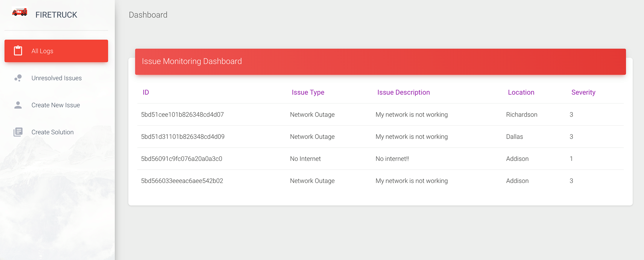This screenshot has width=644, height=260.
Task: Click the Dashboard page title
Action: (148, 15)
